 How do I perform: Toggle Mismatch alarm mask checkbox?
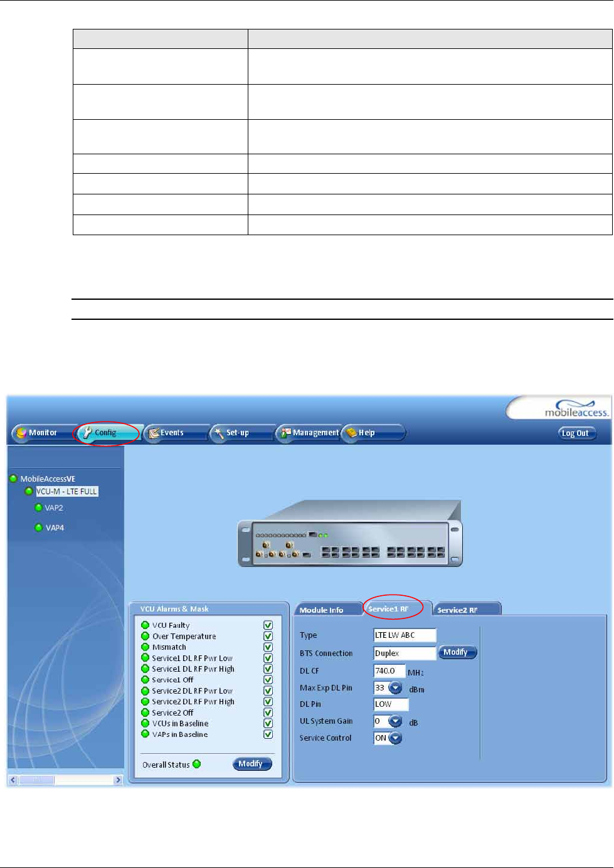(x=268, y=647)
